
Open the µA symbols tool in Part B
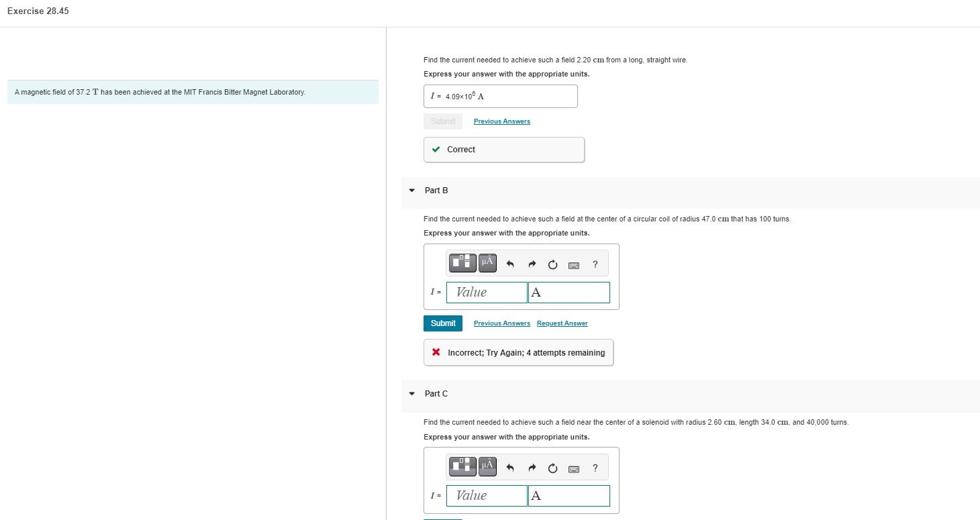pyautogui.click(x=488, y=263)
